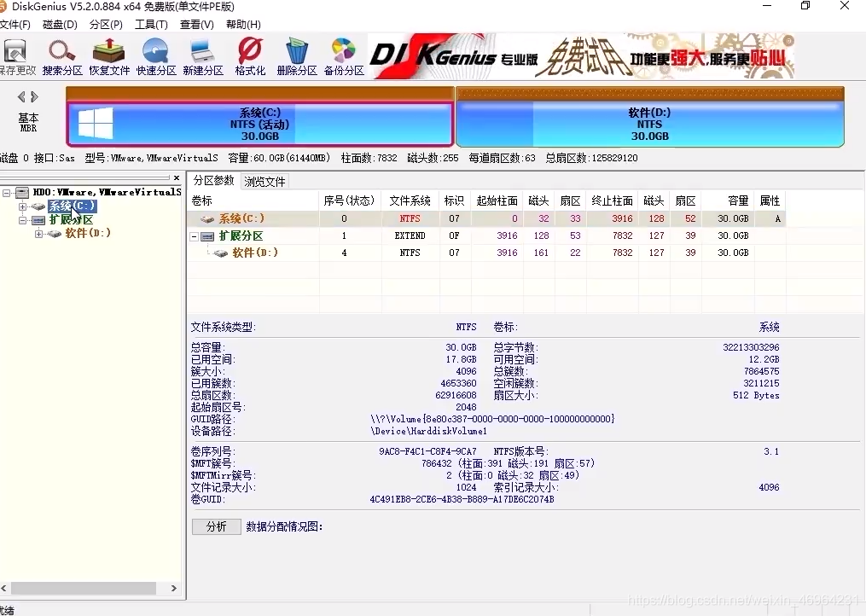The width and height of the screenshot is (866, 616).
Task: Click the 扩展分区 icon in partition table
Action: click(207, 235)
